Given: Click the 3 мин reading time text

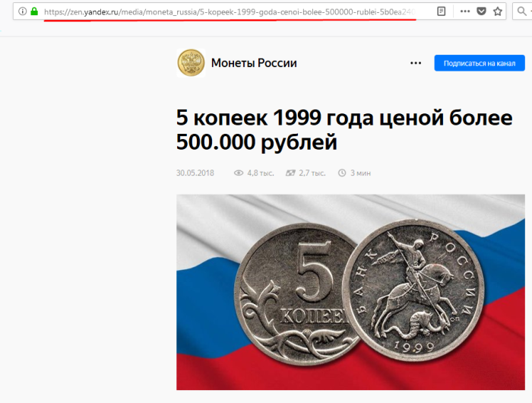Looking at the screenshot, I should pyautogui.click(x=360, y=173).
